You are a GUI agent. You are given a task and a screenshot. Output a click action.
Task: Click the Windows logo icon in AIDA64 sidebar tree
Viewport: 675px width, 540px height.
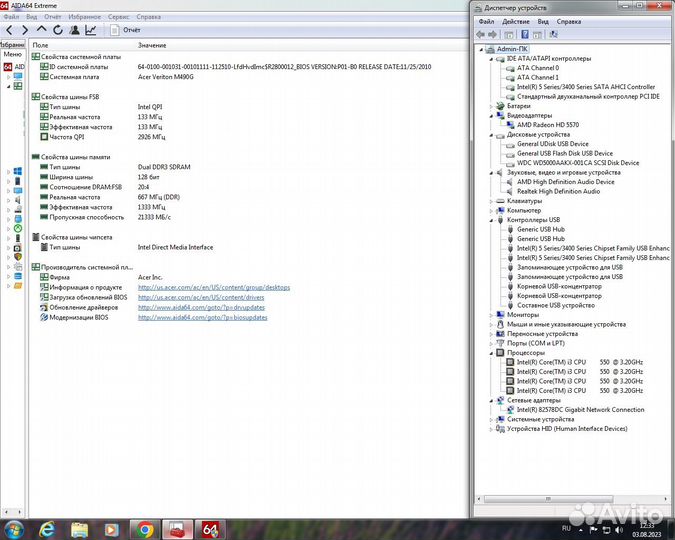coord(18,171)
